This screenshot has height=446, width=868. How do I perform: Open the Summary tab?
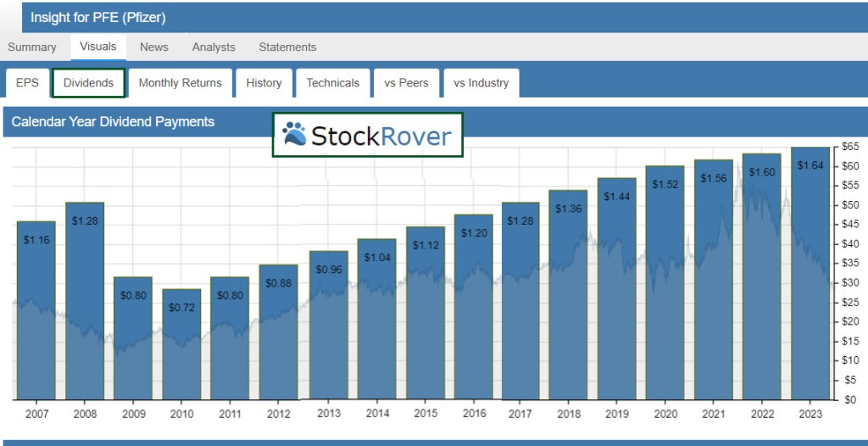[x=32, y=47]
